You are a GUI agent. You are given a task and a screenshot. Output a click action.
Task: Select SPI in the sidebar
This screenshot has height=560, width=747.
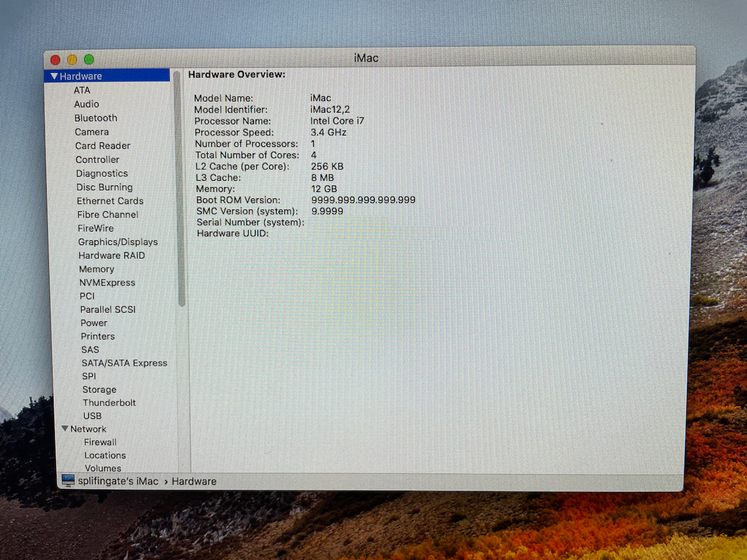coord(89,376)
